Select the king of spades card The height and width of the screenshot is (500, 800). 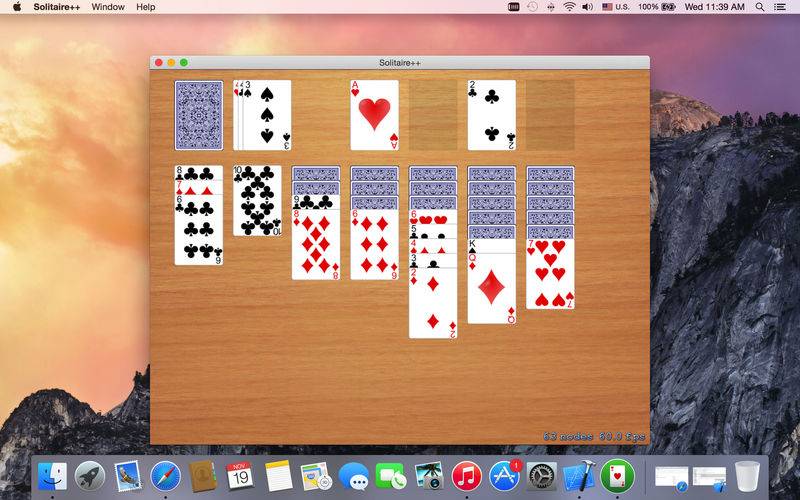click(492, 246)
